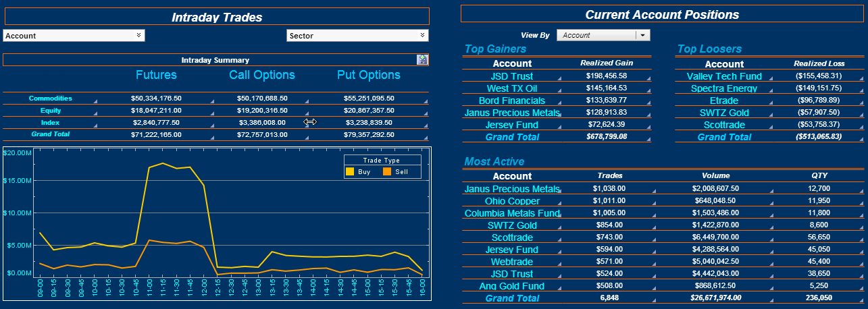Click the Commodities row label
868x309 pixels.
pos(51,99)
